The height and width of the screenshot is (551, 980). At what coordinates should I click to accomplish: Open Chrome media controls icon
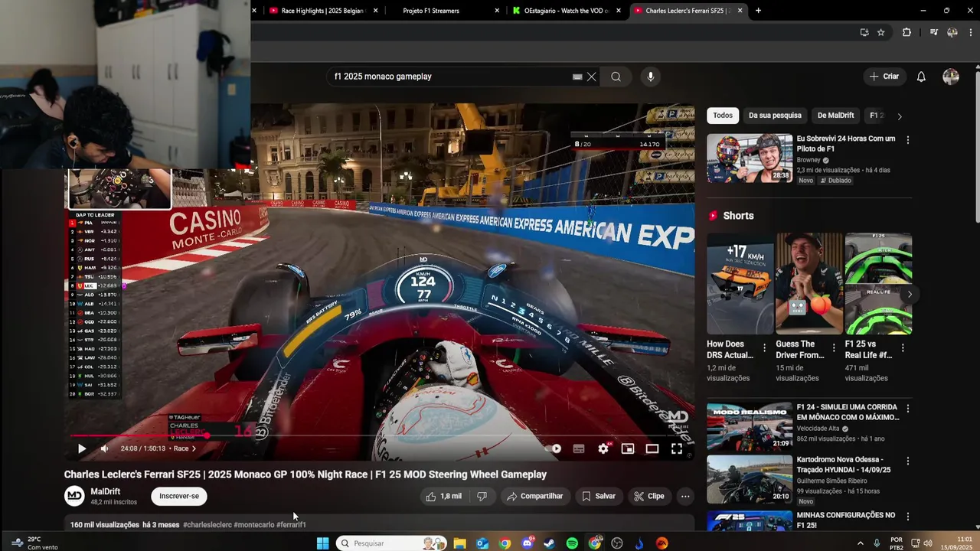pos(933,32)
